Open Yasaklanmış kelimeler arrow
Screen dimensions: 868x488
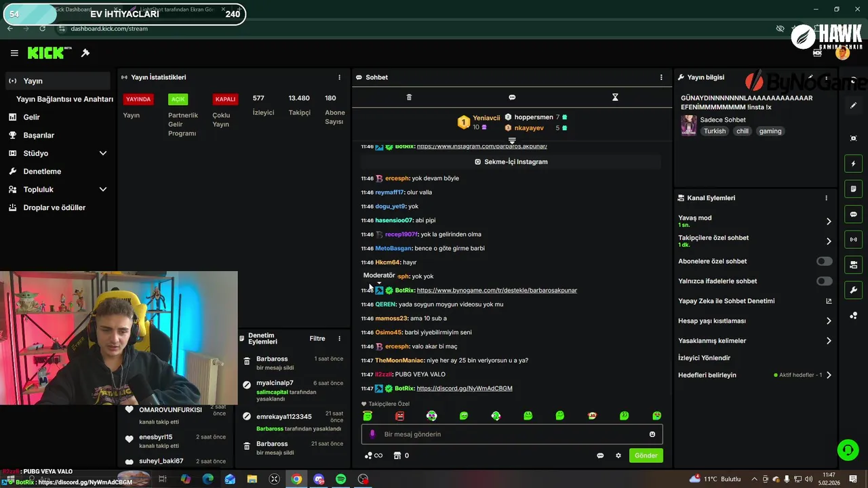pos(829,341)
